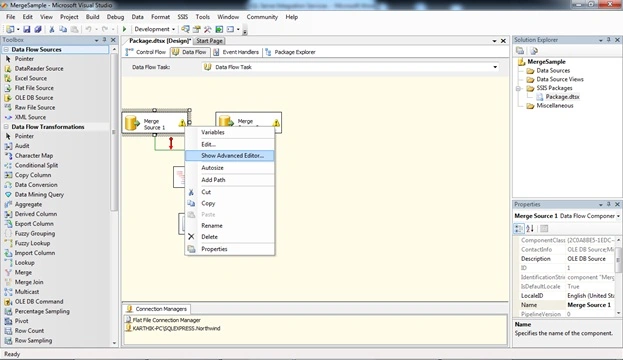Click the Save All toolbar icon
This screenshot has width=623, height=360.
click(38, 29)
